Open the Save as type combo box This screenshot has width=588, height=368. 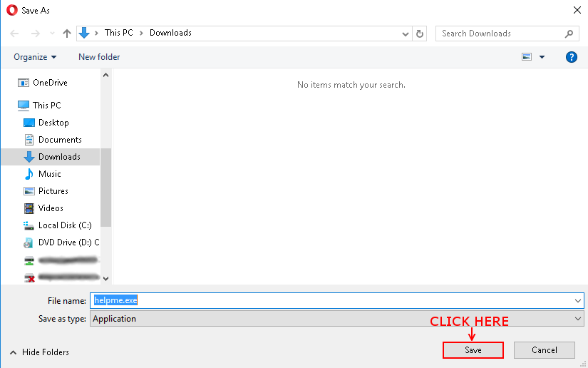(x=336, y=319)
